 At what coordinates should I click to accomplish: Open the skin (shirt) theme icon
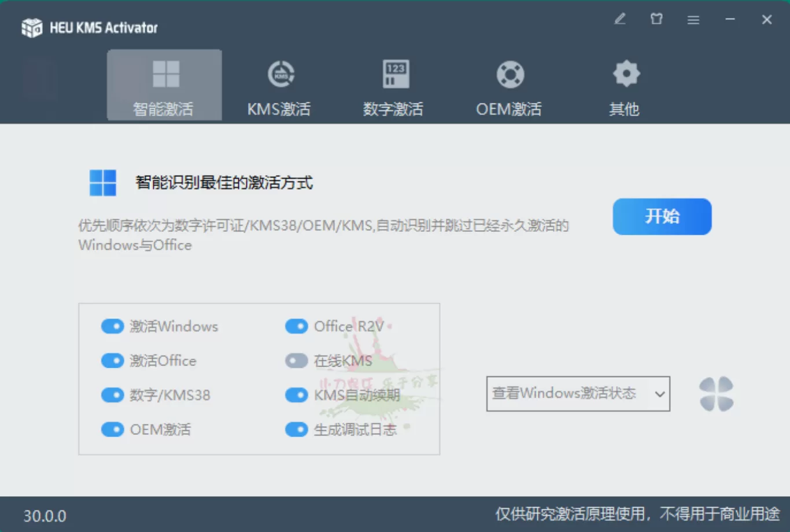(656, 20)
